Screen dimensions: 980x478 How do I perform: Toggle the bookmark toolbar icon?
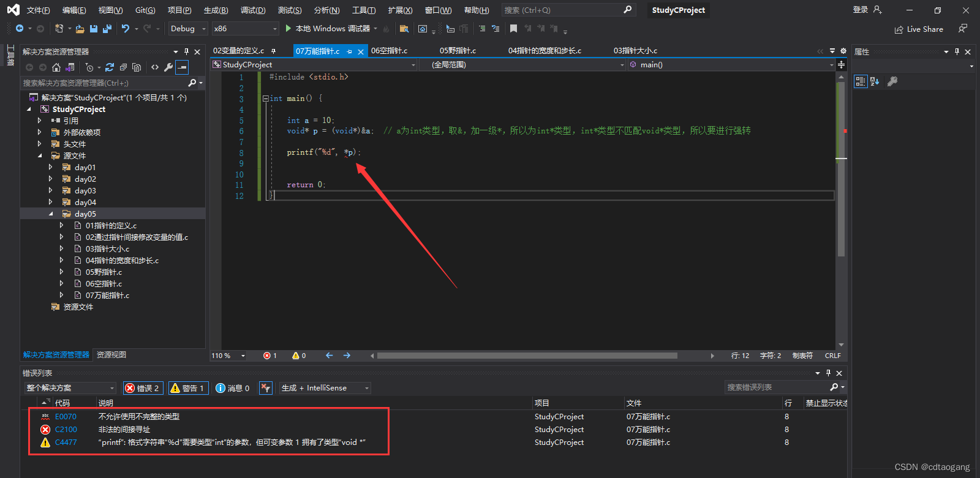pos(513,29)
